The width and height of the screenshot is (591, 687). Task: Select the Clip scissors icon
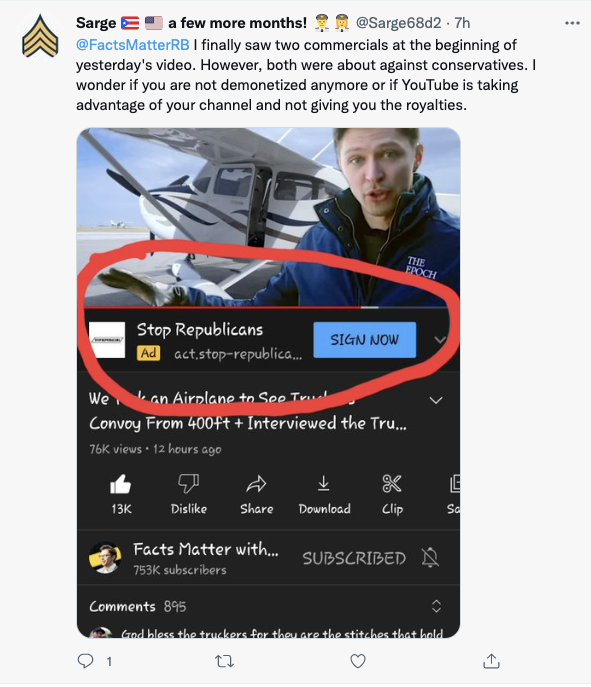(392, 484)
